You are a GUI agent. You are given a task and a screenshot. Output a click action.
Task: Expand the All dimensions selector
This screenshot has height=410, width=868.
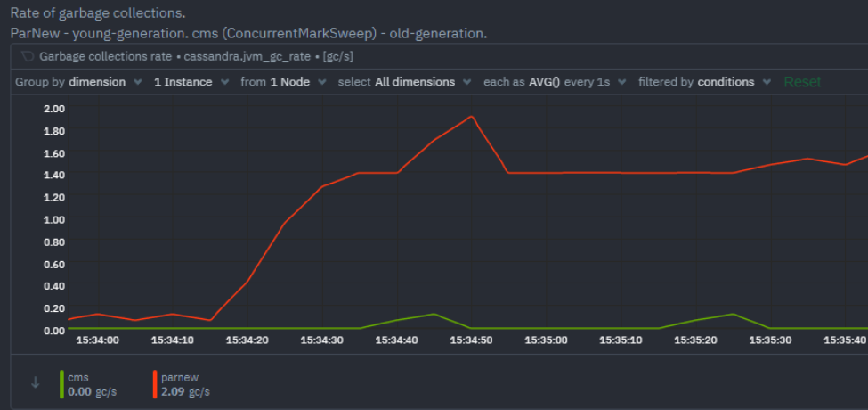(x=404, y=82)
